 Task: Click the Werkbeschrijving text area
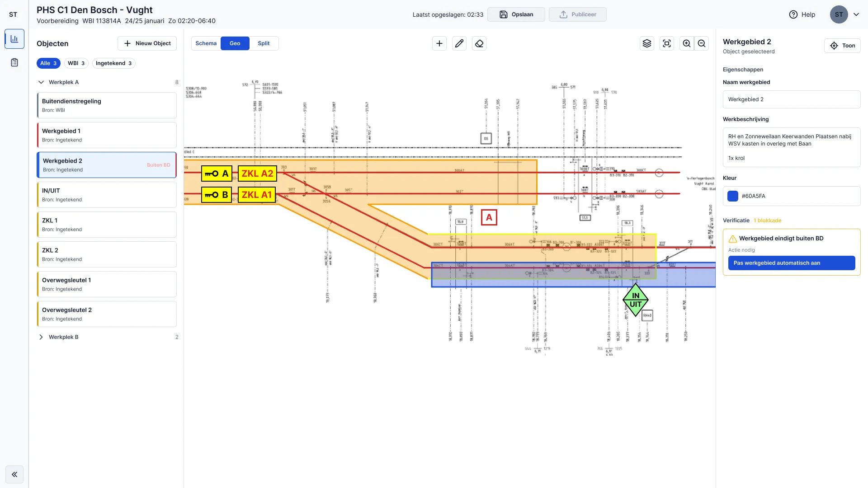point(792,147)
